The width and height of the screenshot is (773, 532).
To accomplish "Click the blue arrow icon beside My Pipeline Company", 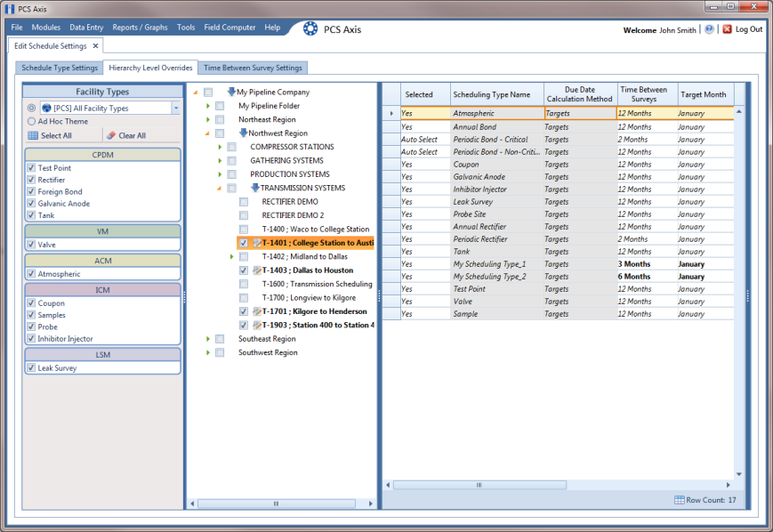I will tap(231, 92).
